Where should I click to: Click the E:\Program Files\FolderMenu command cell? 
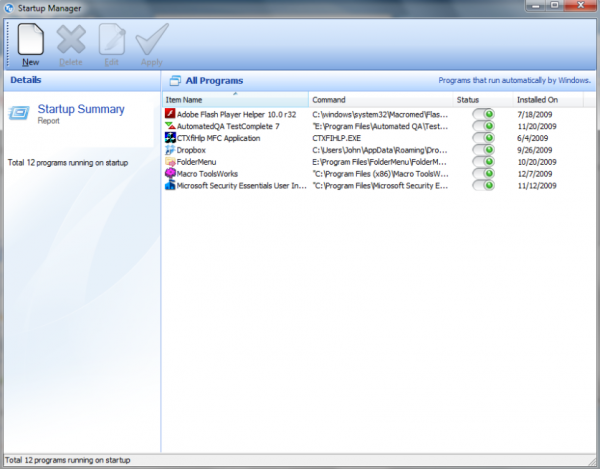pos(380,162)
